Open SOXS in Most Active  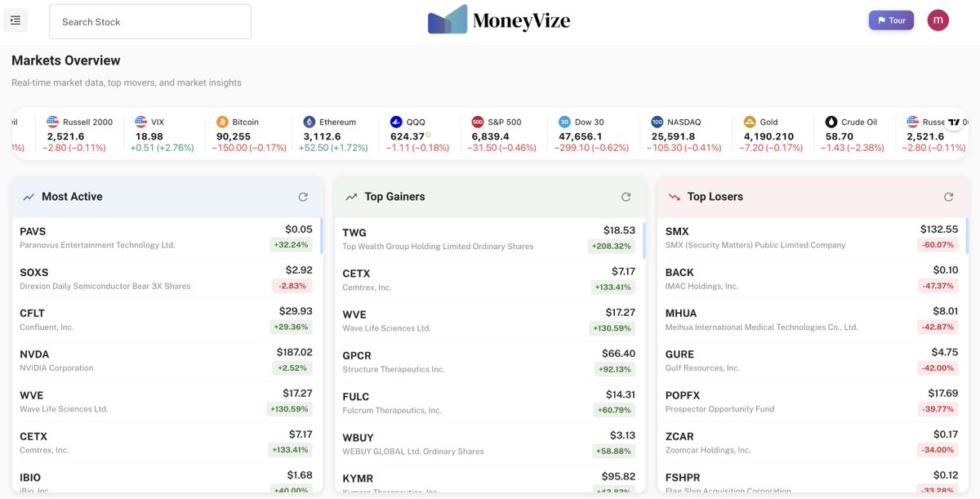tap(167, 278)
